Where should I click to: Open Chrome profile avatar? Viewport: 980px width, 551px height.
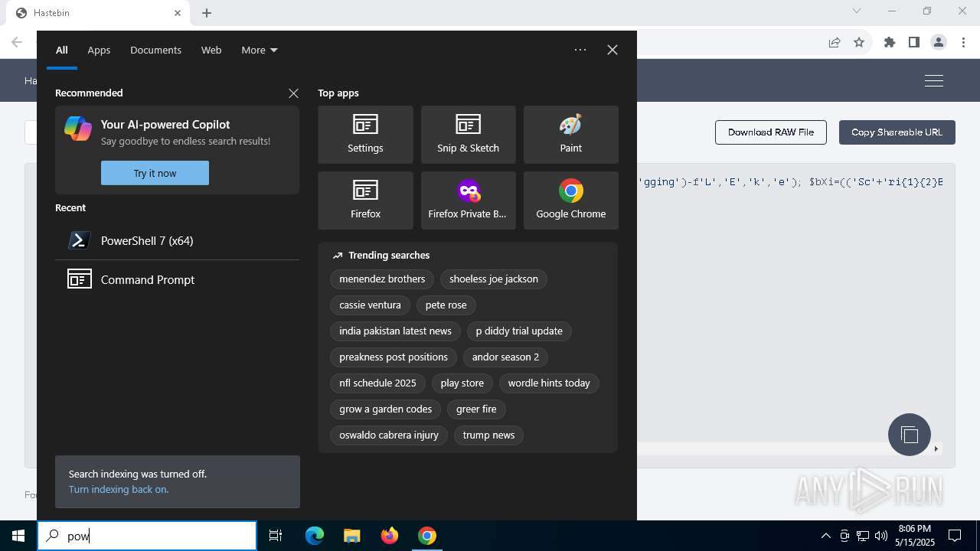(x=939, y=42)
